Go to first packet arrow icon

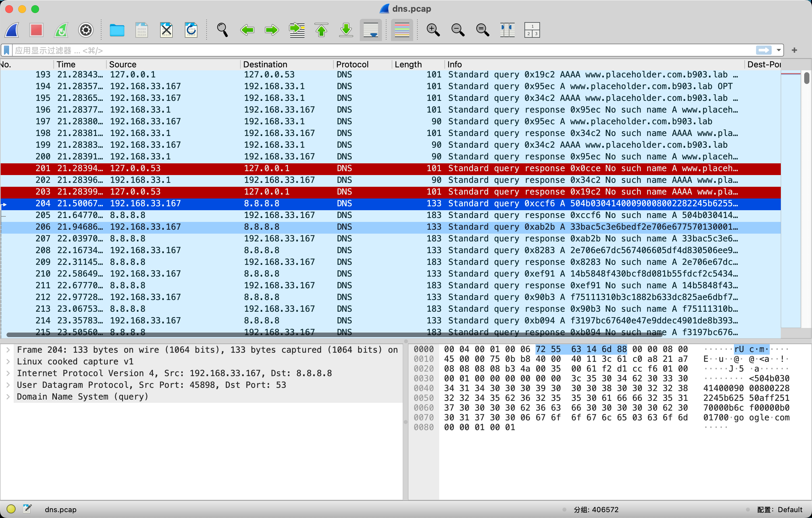point(321,30)
